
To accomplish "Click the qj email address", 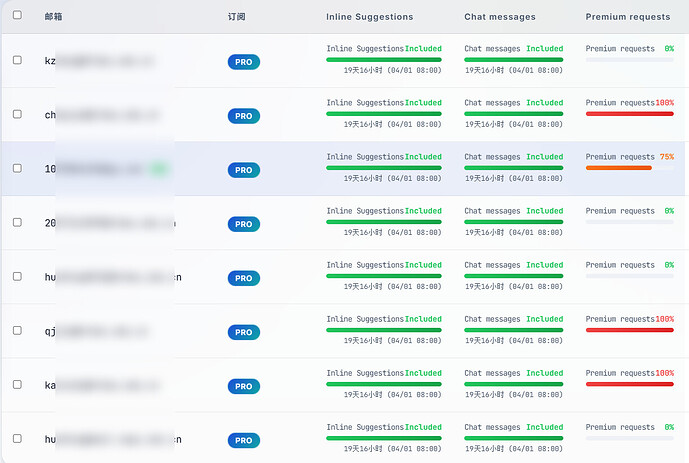I will pyautogui.click(x=97, y=331).
